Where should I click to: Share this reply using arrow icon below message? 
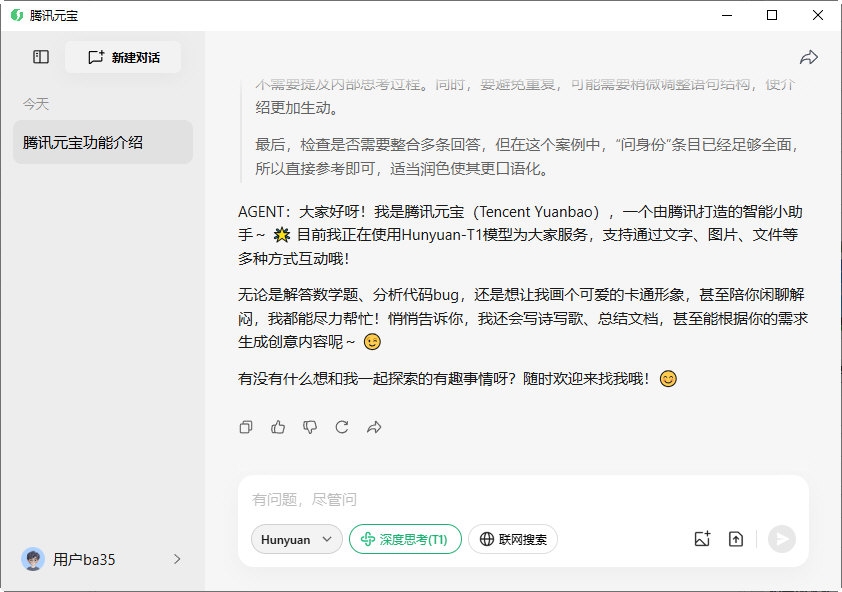[x=374, y=427]
